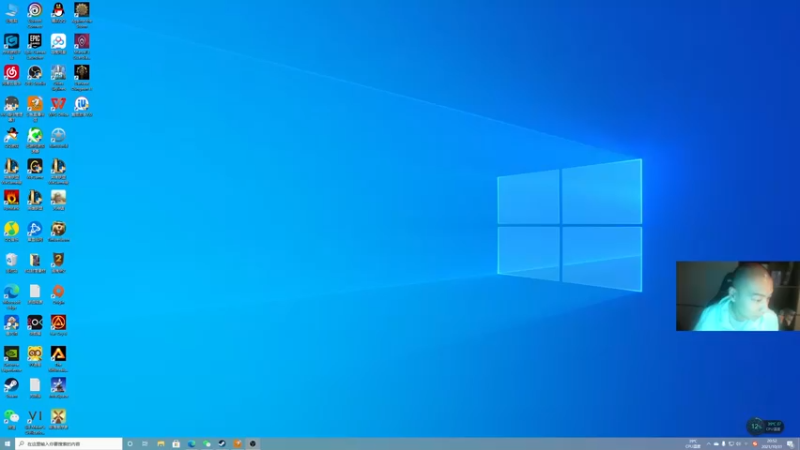Open WeChat from the taskbar
Image resolution: width=800 pixels, height=450 pixels.
click(x=207, y=444)
